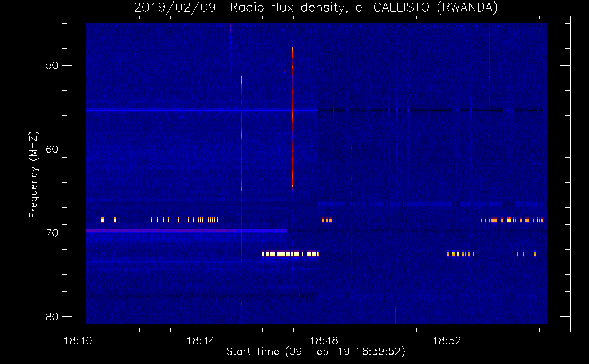Select the 70 MHz frequency tick label
Image resolution: width=589 pixels, height=364 pixels.
point(52,233)
